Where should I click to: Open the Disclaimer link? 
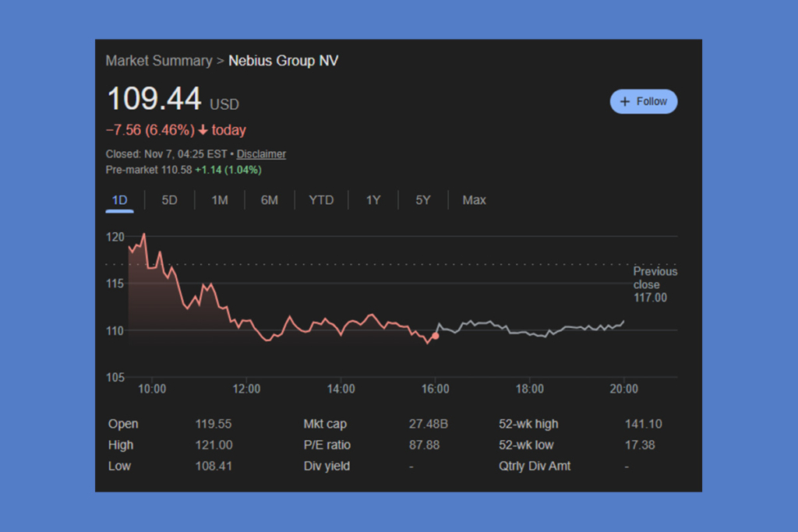pos(261,154)
